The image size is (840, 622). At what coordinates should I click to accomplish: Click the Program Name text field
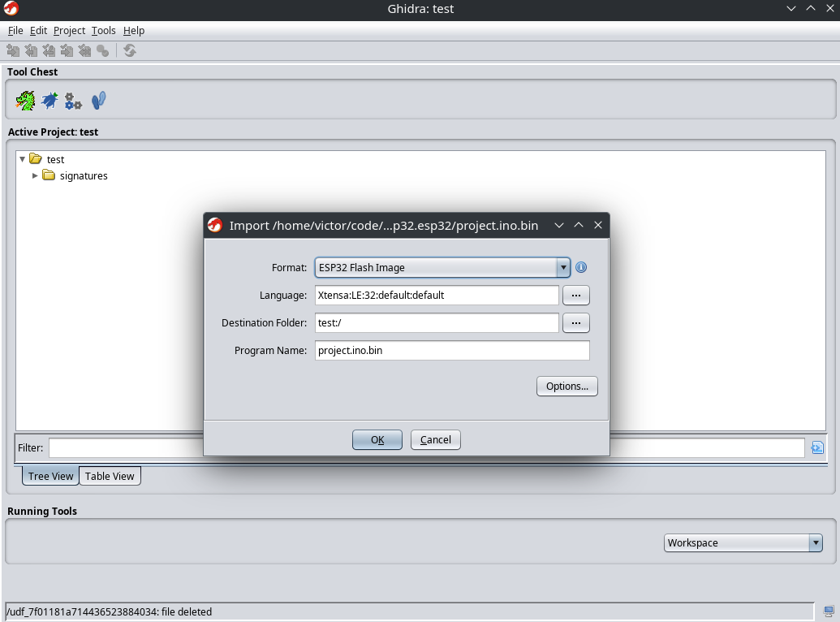point(451,351)
